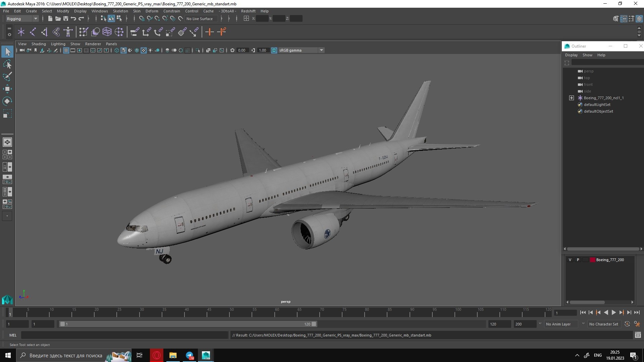644x362 pixels.
Task: Open the No Character Set dropdown
Action: point(604,324)
